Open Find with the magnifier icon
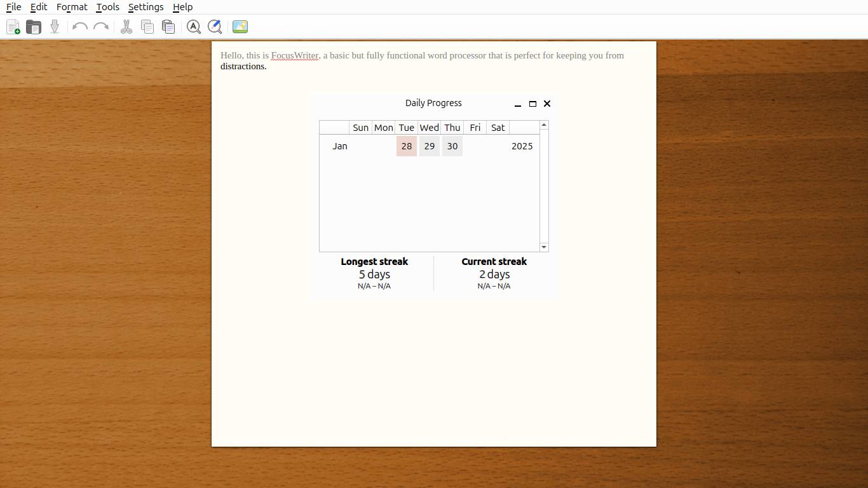 point(194,27)
